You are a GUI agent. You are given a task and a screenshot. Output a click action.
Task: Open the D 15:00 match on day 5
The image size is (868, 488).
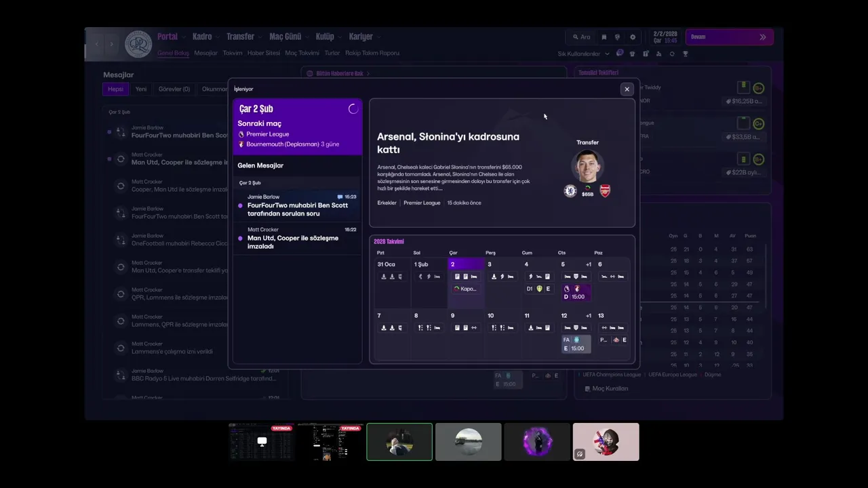click(x=576, y=293)
